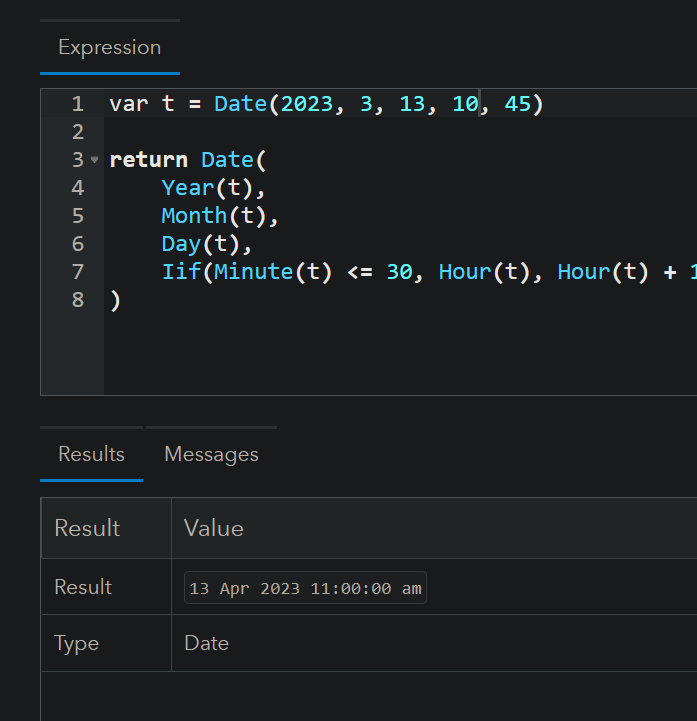Click the number 2023 in line 1

(306, 104)
